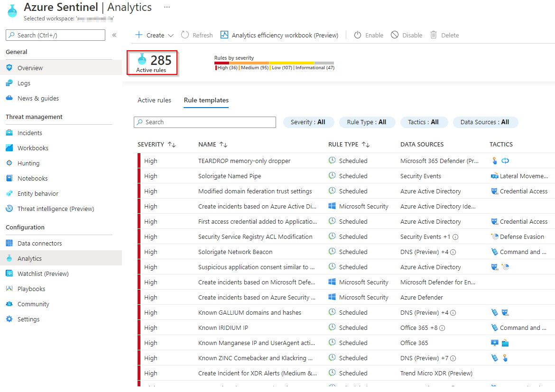The height and width of the screenshot is (392, 555).
Task: Sort by the RULE TYPE column
Action: (x=349, y=145)
